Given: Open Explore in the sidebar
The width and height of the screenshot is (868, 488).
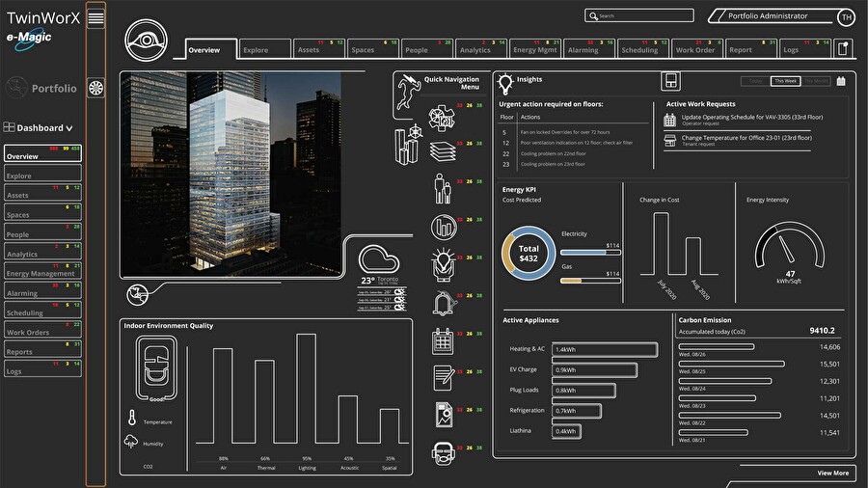Looking at the screenshot, I should [42, 174].
